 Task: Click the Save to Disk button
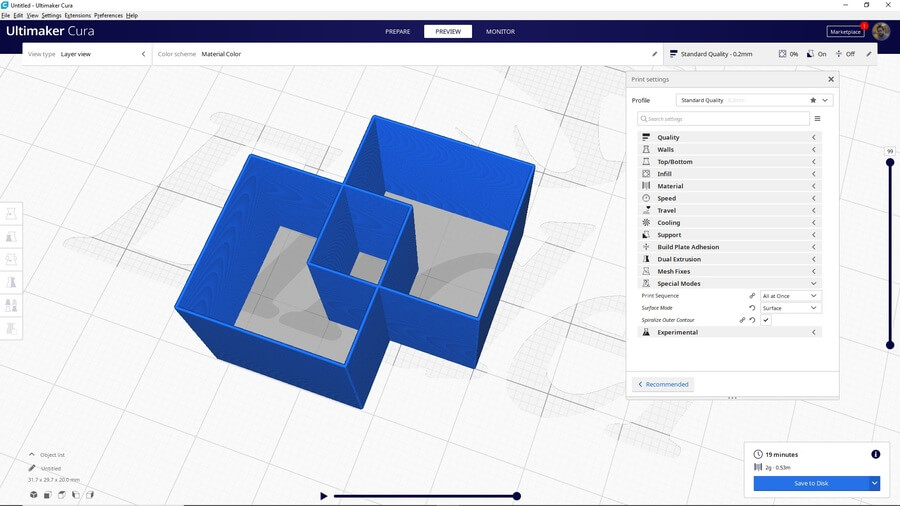[x=811, y=483]
